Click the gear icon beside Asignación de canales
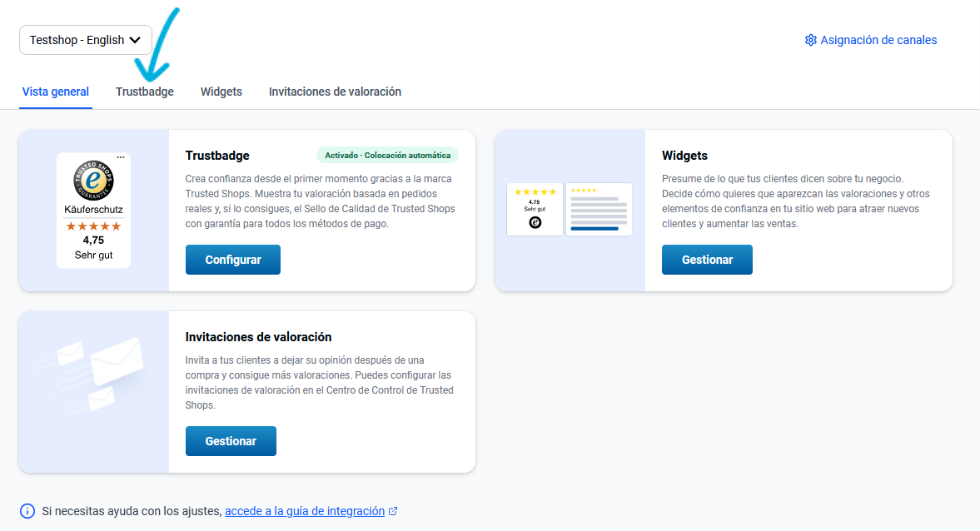 (810, 40)
